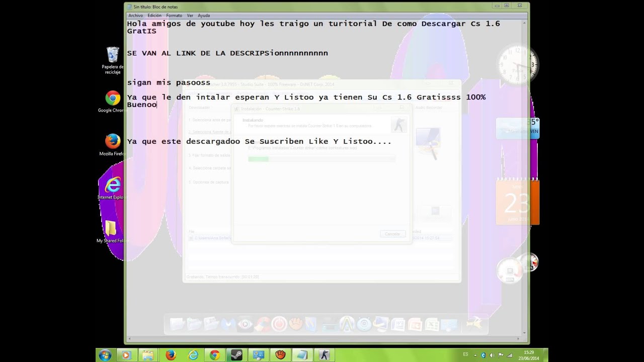Select the Audio Recorder tab behind Notepad
This screenshot has height=362, width=644.
click(428, 108)
